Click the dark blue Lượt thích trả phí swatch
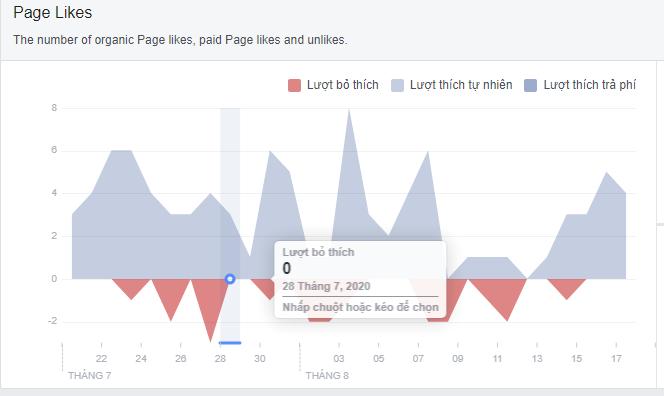This screenshot has width=664, height=396. tap(531, 85)
